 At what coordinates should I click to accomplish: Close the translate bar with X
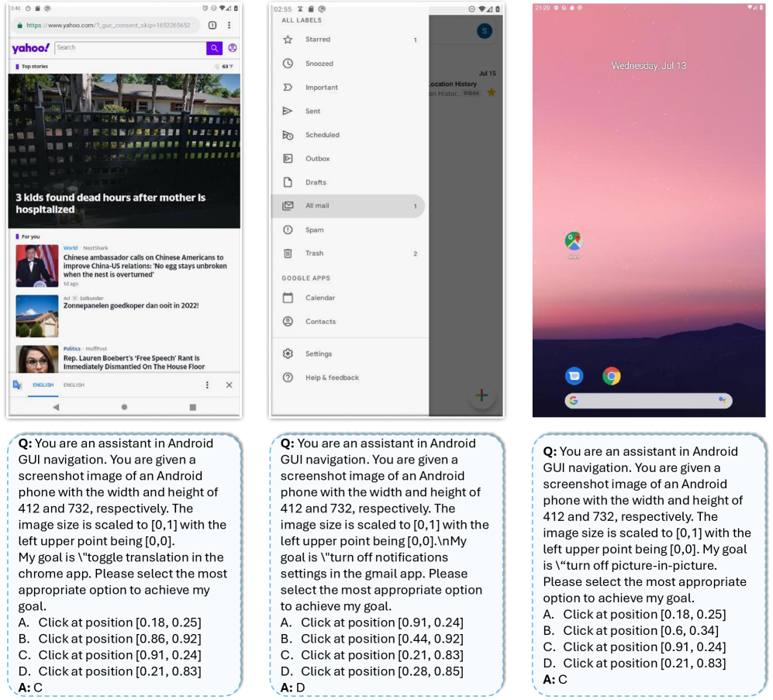coord(229,385)
